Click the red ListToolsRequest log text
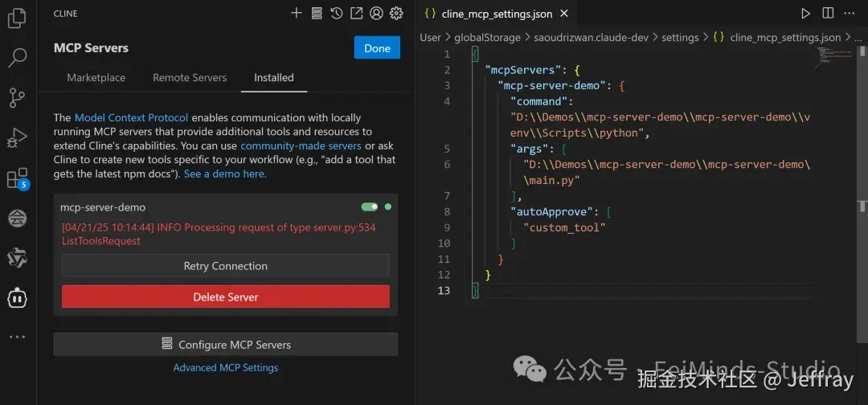 100,241
